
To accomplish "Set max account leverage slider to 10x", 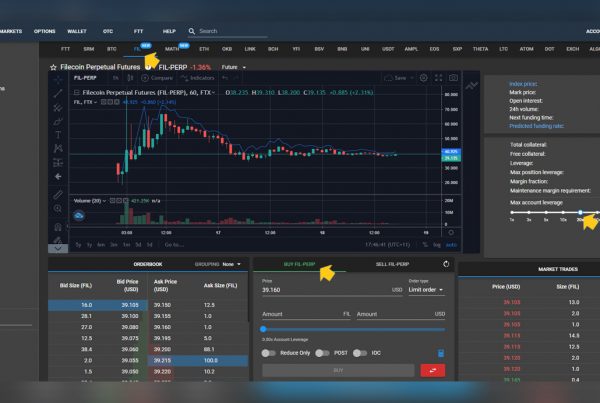I will [x=563, y=212].
